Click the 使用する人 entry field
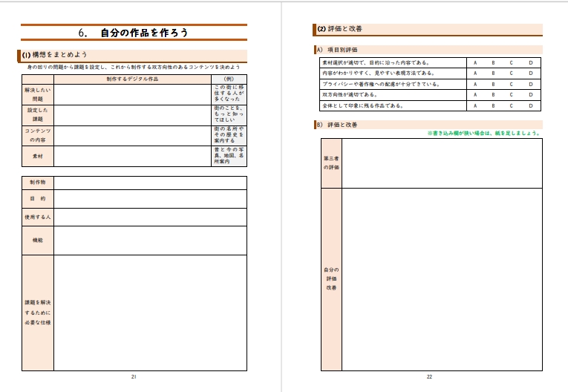This screenshot has width=568, height=392. point(150,217)
